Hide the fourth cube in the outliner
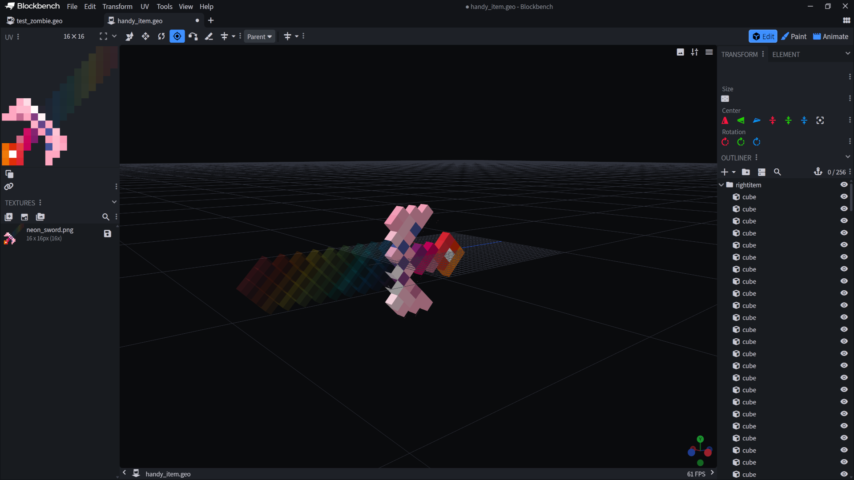The height and width of the screenshot is (480, 854). pos(844,233)
